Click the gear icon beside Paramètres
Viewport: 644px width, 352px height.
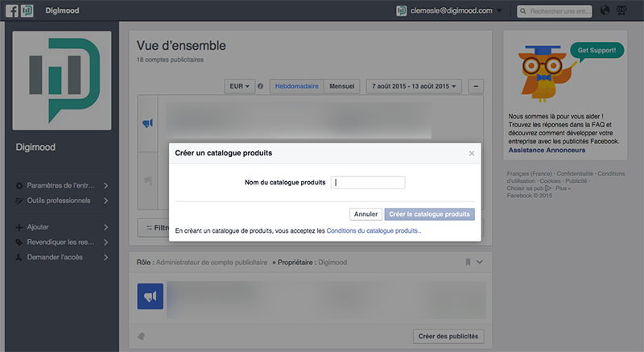19,185
